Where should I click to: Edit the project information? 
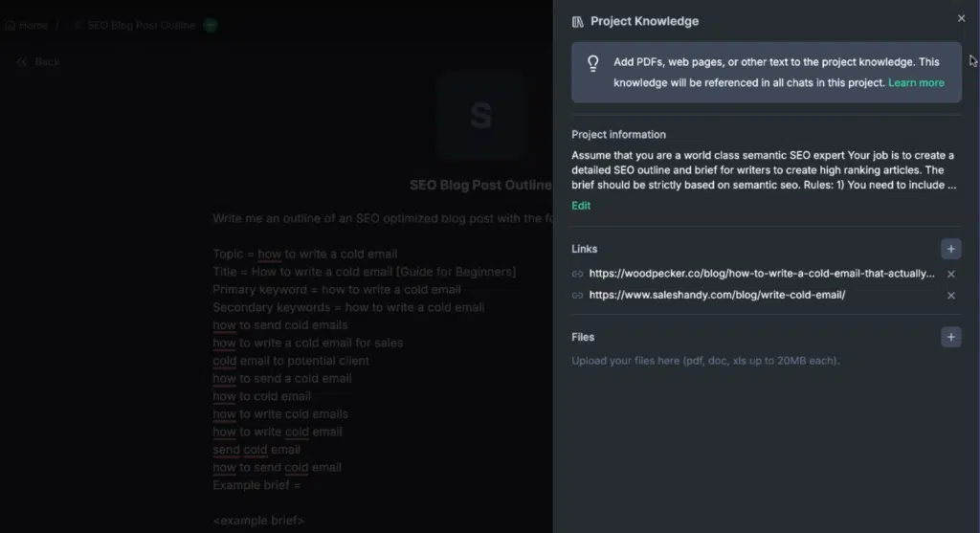click(x=581, y=206)
